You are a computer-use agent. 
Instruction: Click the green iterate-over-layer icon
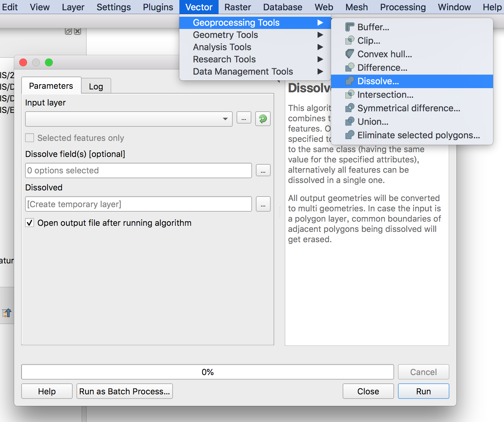tap(263, 119)
